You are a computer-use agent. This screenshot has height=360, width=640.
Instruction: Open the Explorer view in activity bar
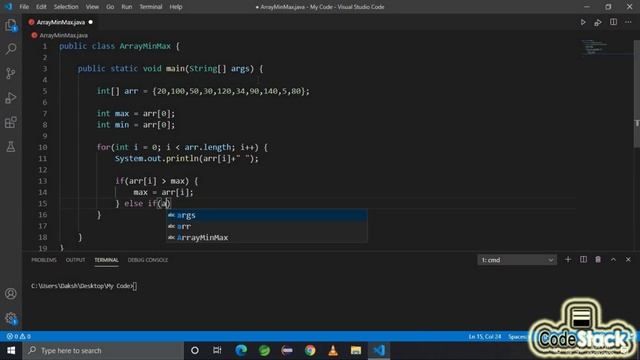11,25
